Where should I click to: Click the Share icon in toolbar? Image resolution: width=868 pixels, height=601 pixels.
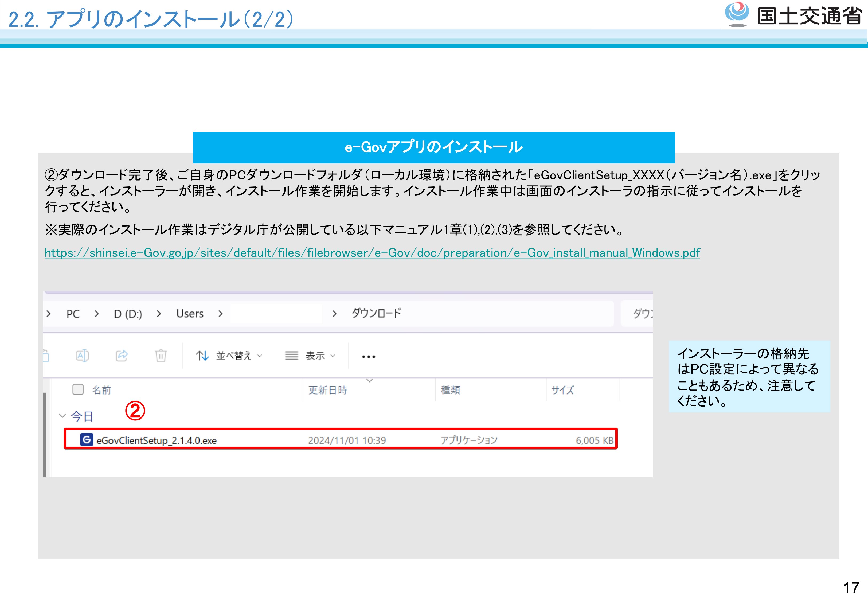[x=122, y=356]
